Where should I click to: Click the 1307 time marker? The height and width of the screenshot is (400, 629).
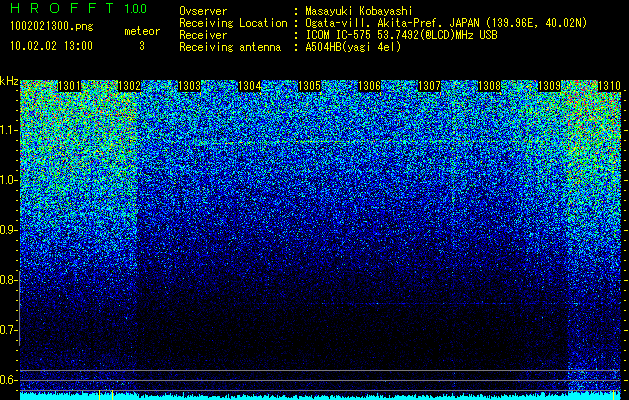pyautogui.click(x=430, y=86)
